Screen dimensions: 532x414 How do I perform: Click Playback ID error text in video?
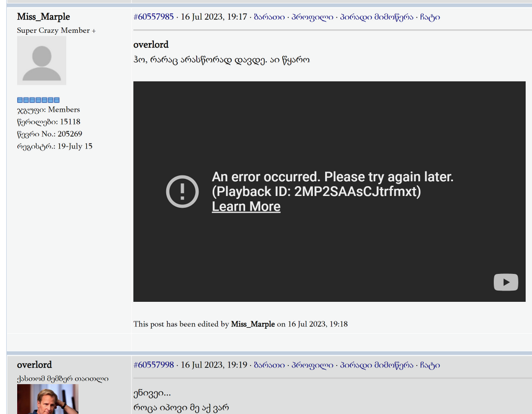click(x=316, y=192)
